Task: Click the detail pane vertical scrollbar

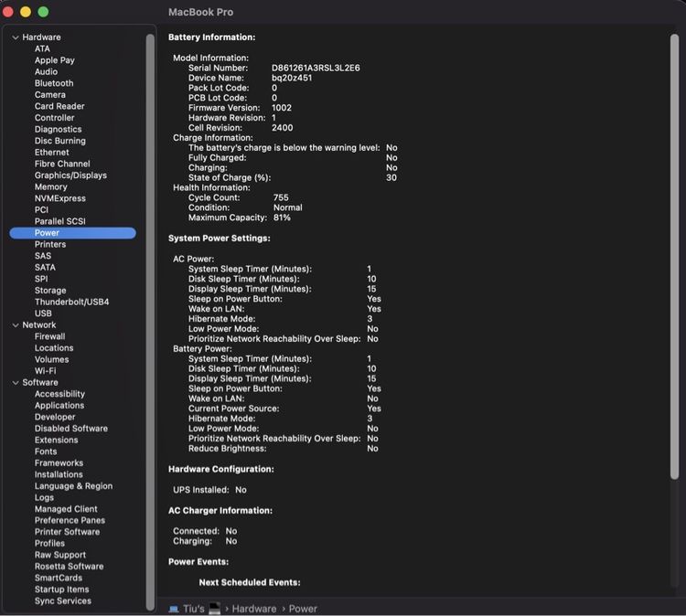Action: (x=674, y=257)
